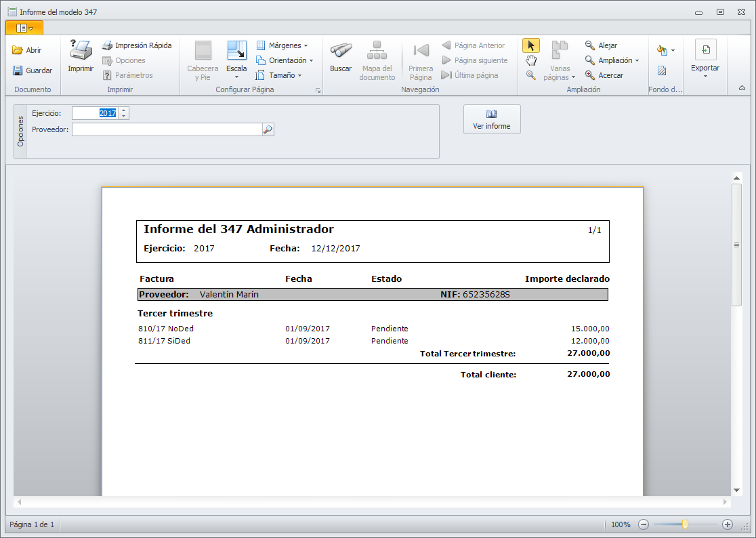This screenshot has height=538, width=756.
Task: Toggle the arrow pointer selection tool
Action: click(x=531, y=45)
